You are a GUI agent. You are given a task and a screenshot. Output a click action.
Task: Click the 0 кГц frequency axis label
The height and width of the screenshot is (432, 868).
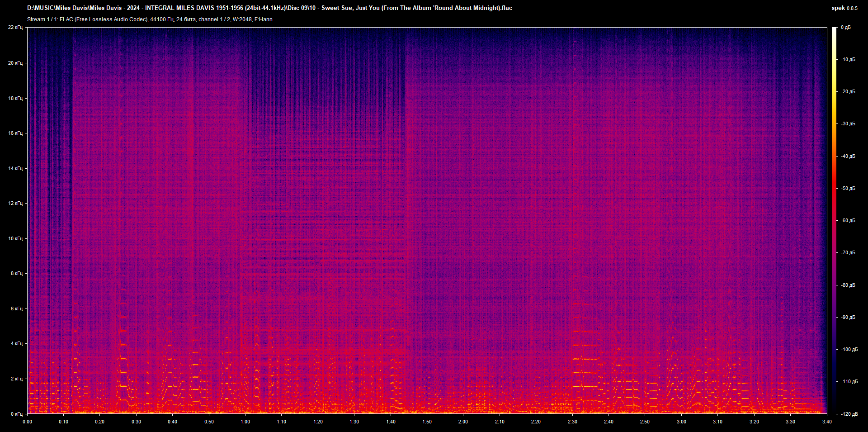(x=17, y=414)
